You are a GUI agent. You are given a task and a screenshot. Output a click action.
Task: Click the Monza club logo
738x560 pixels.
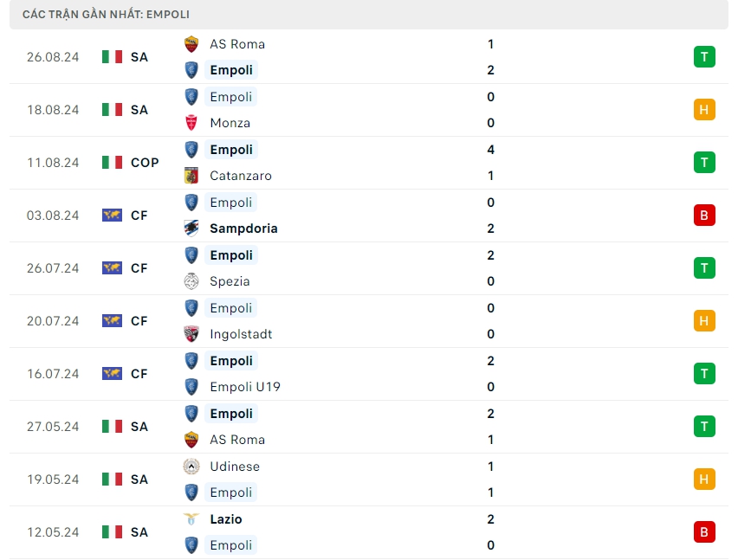[191, 123]
